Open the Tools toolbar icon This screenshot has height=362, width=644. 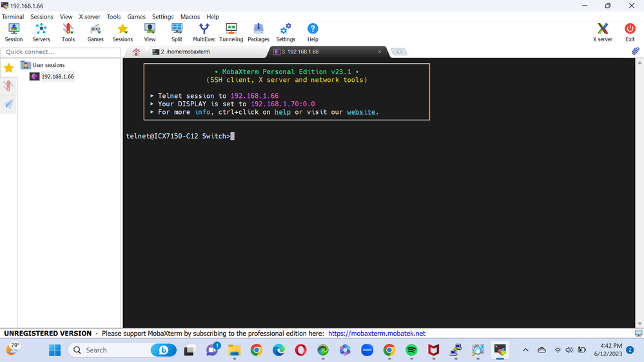click(x=68, y=32)
